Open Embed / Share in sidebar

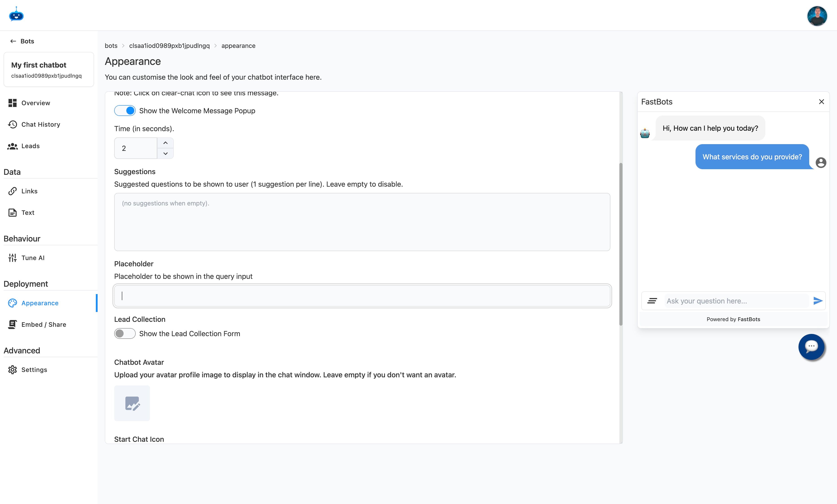[x=43, y=324]
